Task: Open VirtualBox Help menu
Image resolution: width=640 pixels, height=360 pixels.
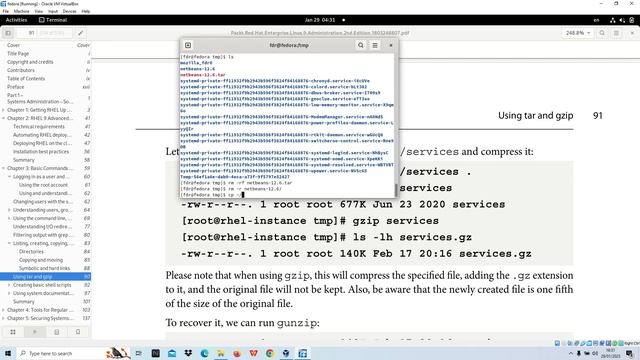Action: tap(86, 11)
